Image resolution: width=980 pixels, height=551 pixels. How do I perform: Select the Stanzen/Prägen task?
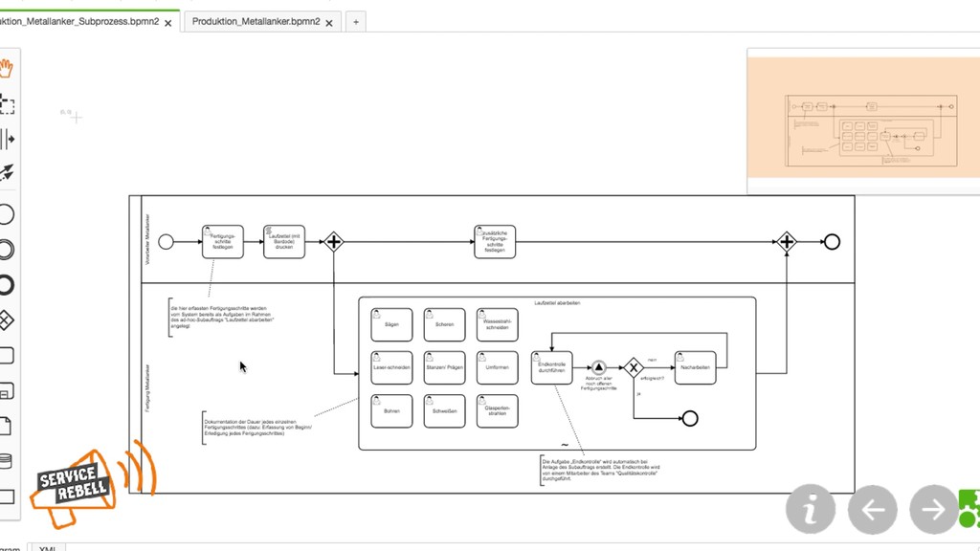(x=444, y=367)
